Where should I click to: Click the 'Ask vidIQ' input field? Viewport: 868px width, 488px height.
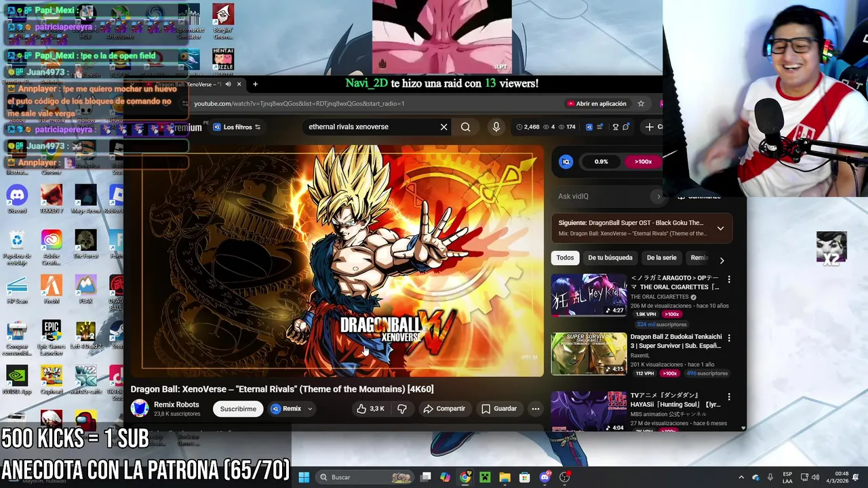point(608,197)
